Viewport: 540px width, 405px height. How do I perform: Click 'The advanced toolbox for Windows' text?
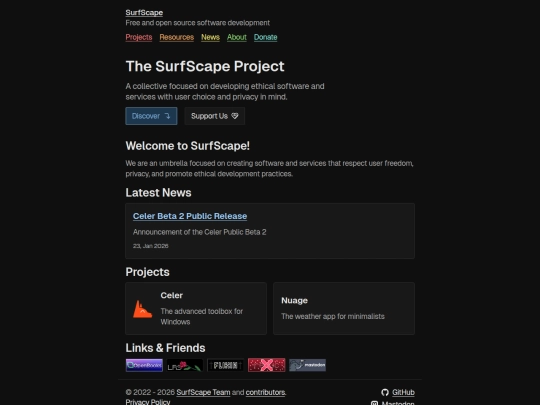(x=201, y=316)
